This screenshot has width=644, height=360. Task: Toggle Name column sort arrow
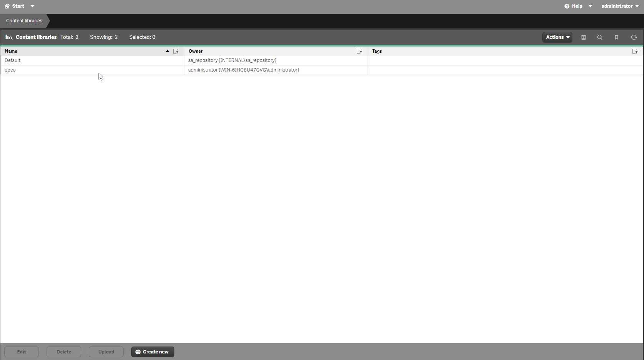(167, 51)
